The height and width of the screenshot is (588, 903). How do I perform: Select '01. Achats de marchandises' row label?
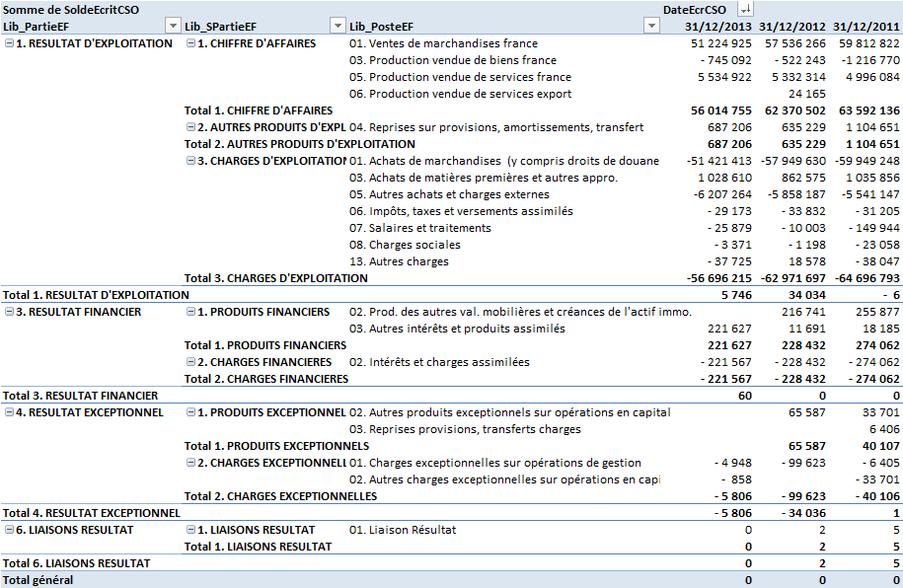tap(504, 161)
